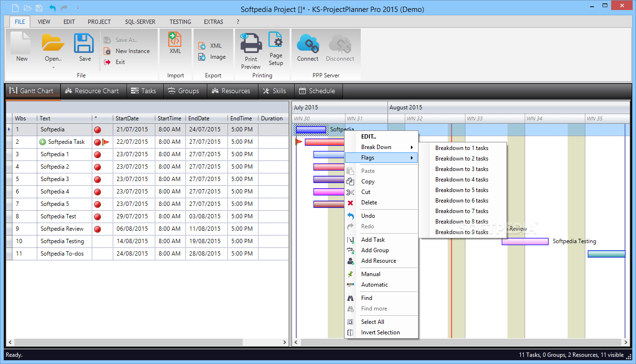Click the Wbs column header
Image resolution: width=636 pixels, height=364 pixels.
pyautogui.click(x=25, y=118)
